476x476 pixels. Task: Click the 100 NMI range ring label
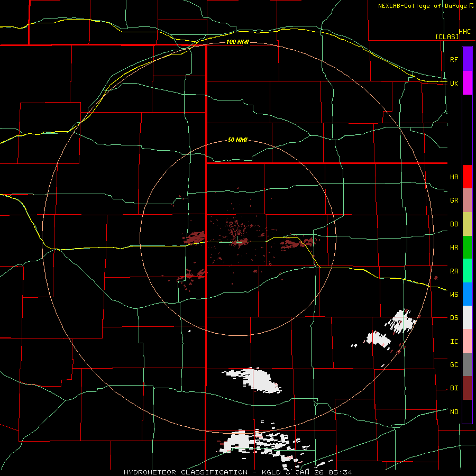(x=237, y=42)
